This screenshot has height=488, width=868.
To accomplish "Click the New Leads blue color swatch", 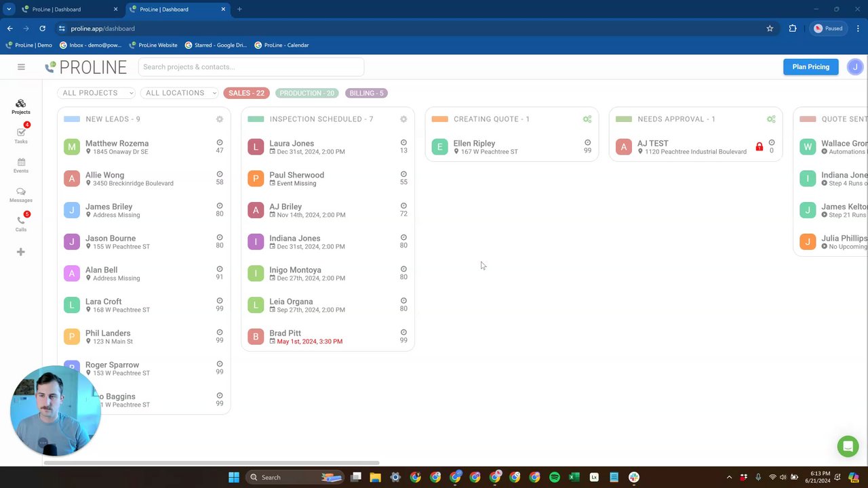I will [x=72, y=119].
